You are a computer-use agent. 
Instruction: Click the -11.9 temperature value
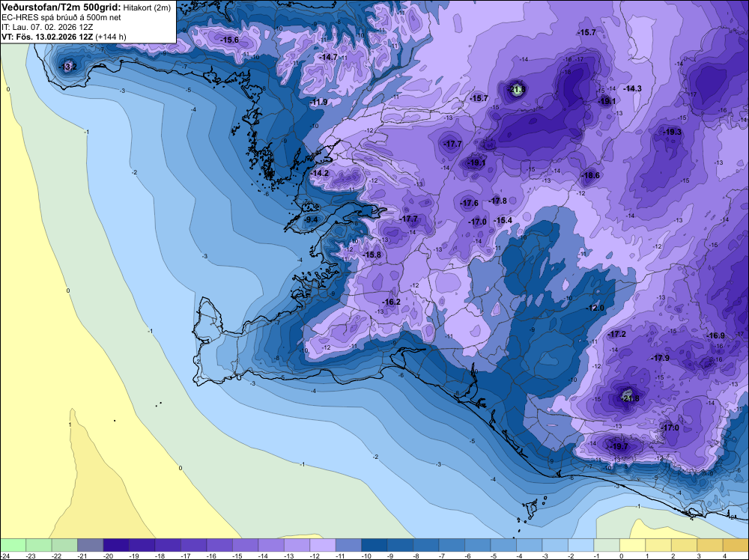[318, 102]
